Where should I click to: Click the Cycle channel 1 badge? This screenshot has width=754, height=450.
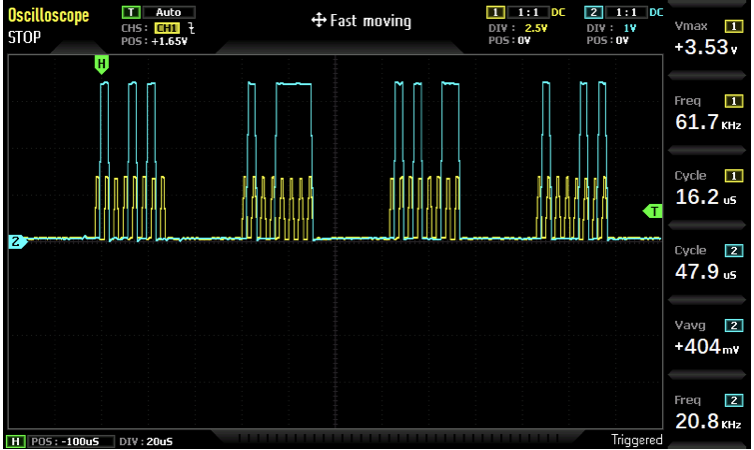coord(734,176)
